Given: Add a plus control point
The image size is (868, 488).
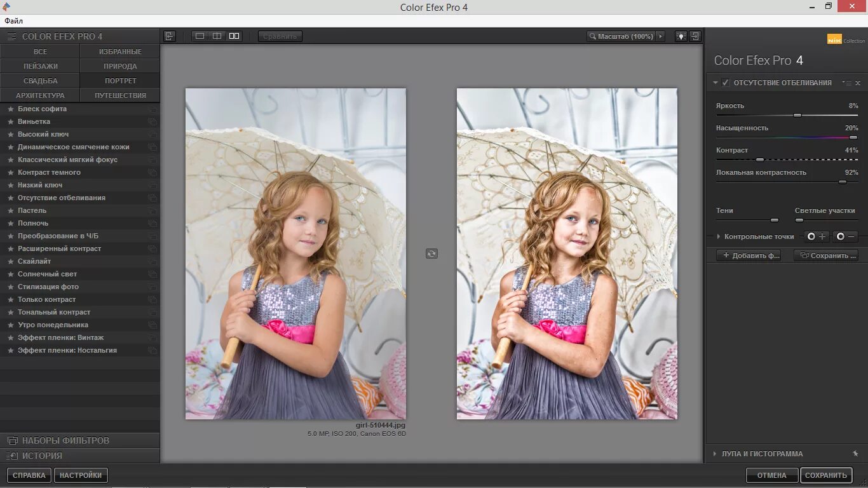Looking at the screenshot, I should pos(815,236).
